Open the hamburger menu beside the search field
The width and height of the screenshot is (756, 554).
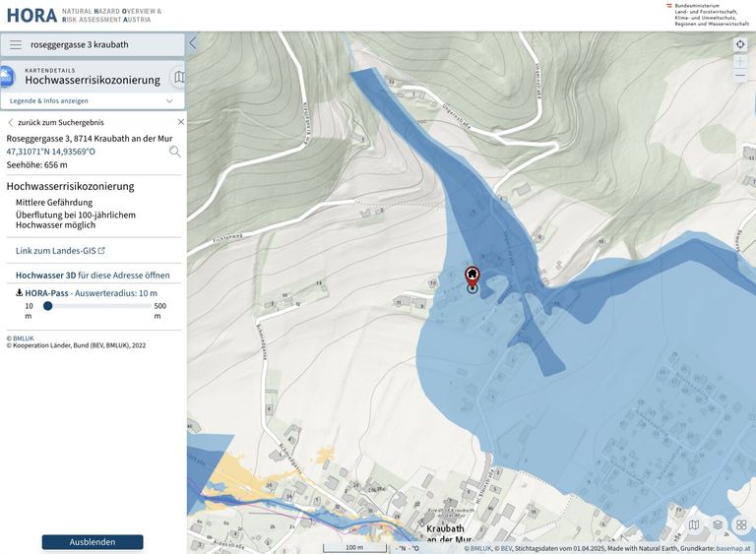pos(16,44)
